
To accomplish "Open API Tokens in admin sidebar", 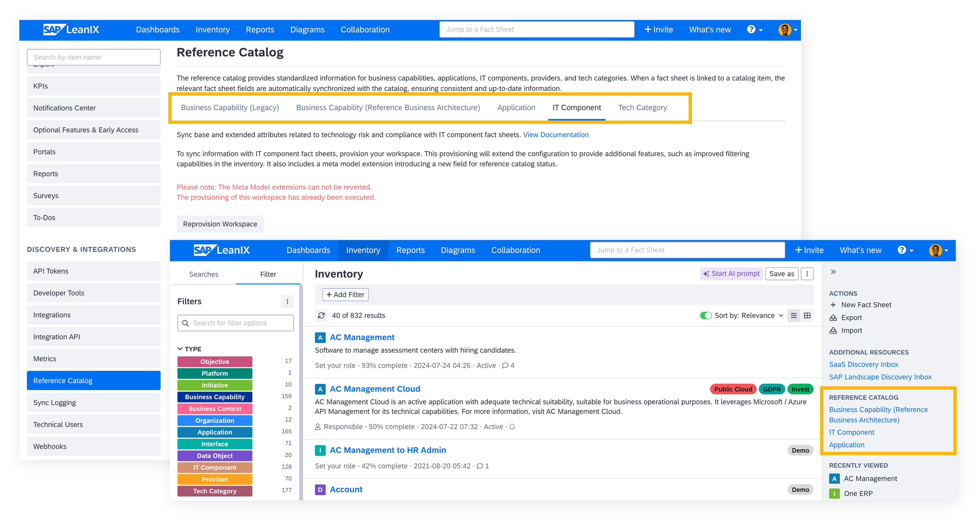I will point(94,271).
